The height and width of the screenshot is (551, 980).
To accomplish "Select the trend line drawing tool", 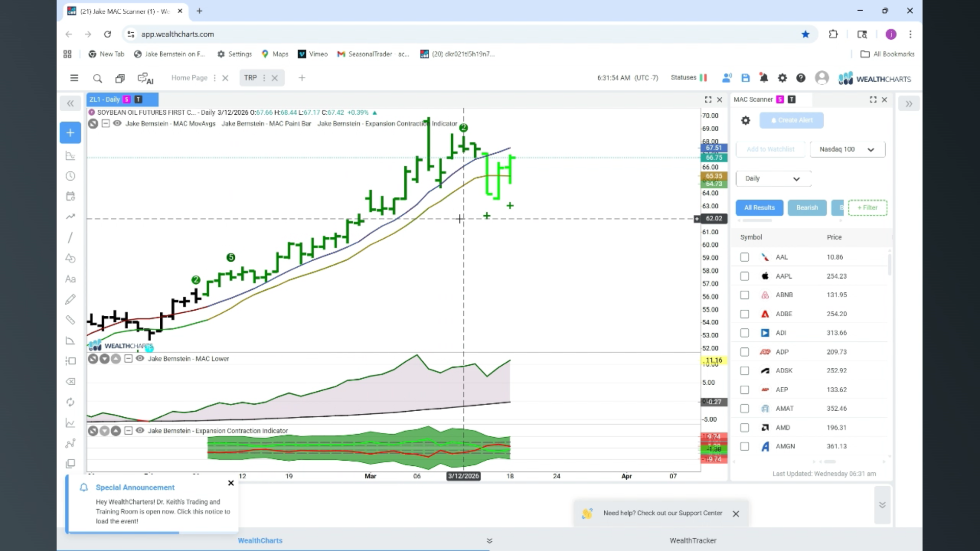I will pos(70,238).
